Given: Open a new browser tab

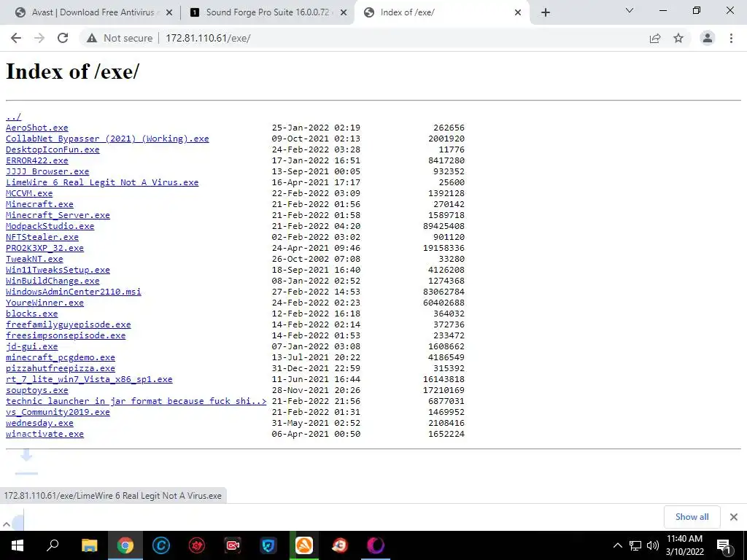Looking at the screenshot, I should tap(546, 12).
